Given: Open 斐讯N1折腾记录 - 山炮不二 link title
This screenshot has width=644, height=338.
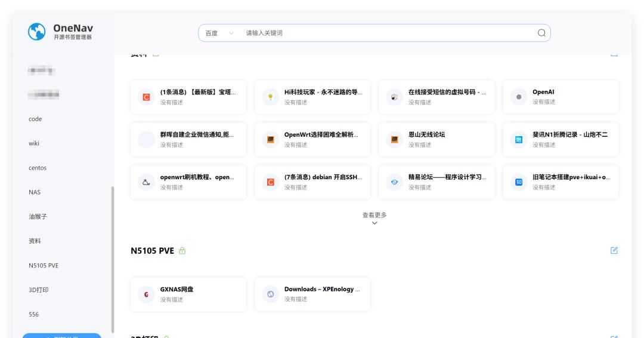Looking at the screenshot, I should tap(570, 134).
